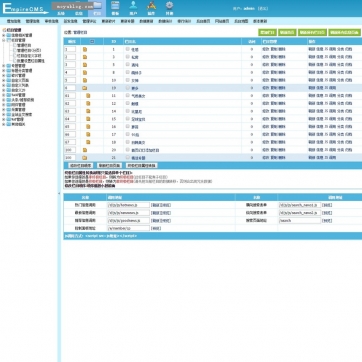362x362 pixels.
Task: Click the sidebar collapse arrow on divider
Action: [59, 193]
